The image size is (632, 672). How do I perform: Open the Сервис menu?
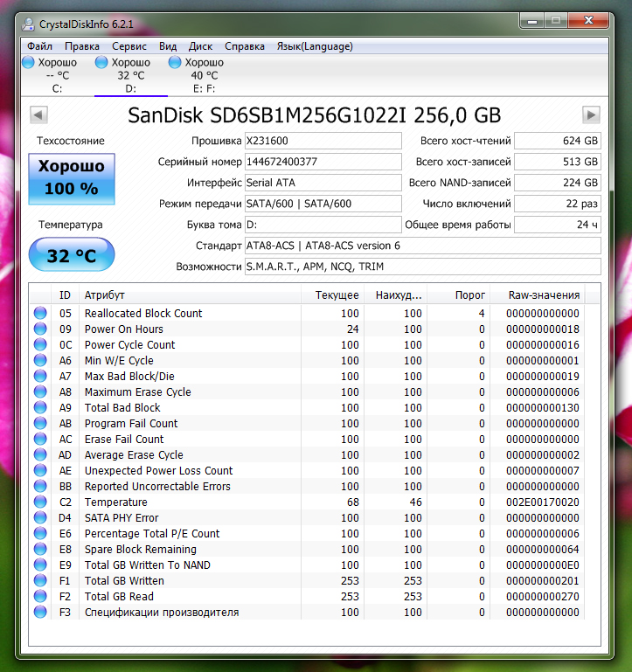(129, 46)
